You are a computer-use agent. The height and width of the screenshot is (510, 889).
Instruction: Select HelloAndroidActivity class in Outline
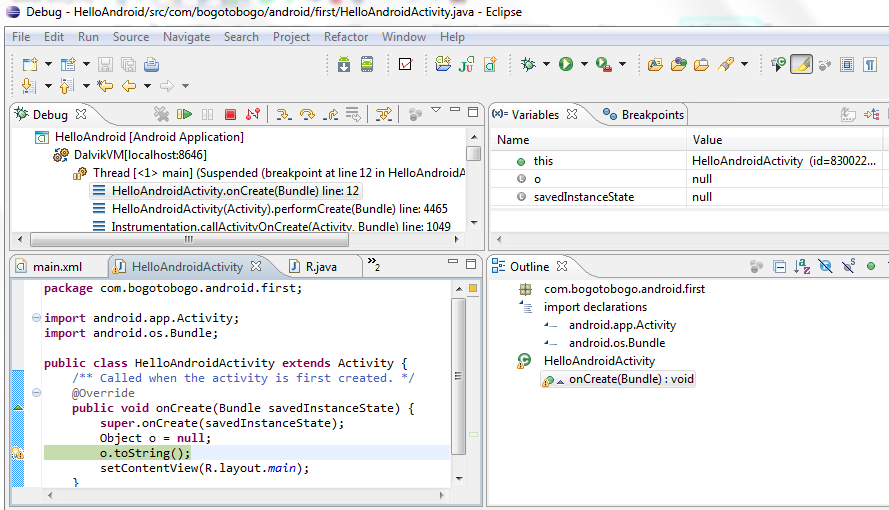click(586, 361)
